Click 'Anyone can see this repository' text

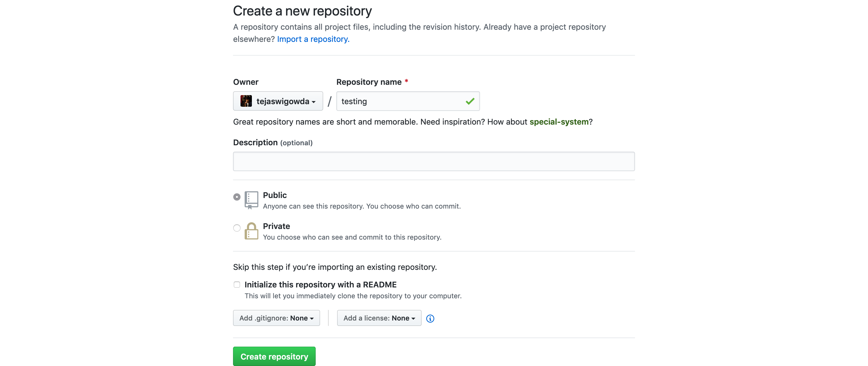coord(362,206)
